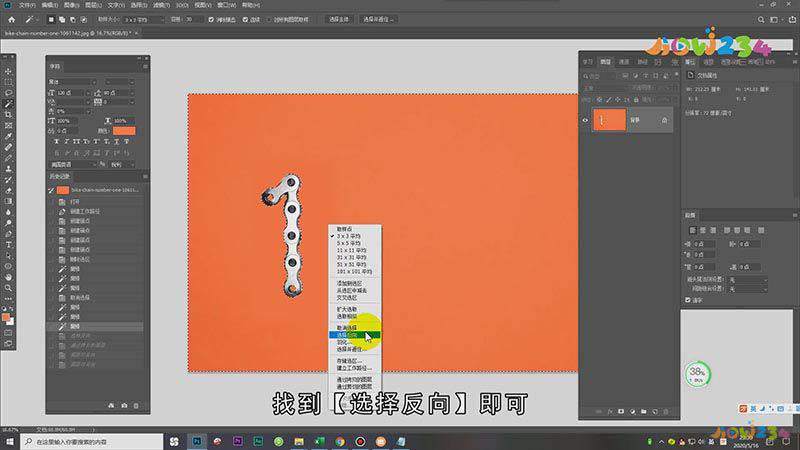The height and width of the screenshot is (450, 800).
Task: Select the Dodge tool
Action: tap(8, 223)
